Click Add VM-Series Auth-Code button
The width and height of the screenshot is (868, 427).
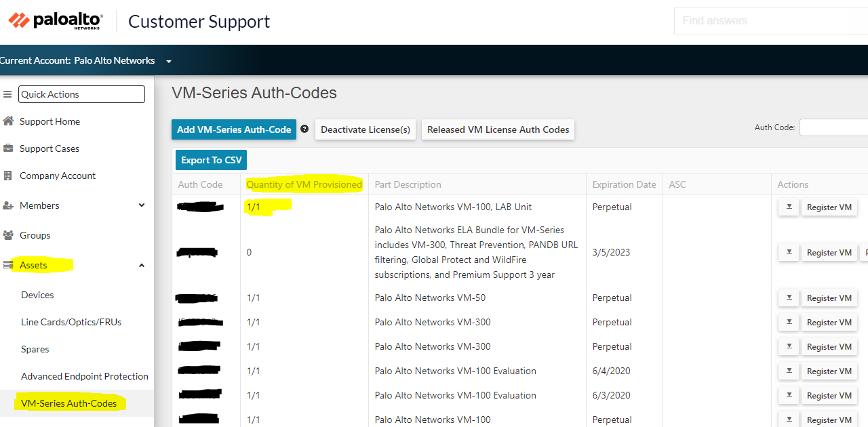pos(234,129)
